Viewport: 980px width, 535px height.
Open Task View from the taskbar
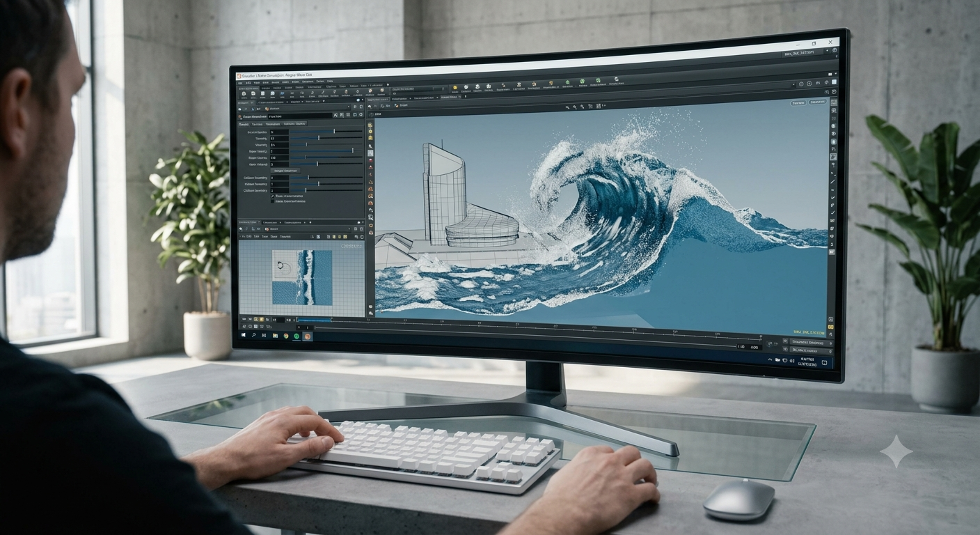(264, 335)
